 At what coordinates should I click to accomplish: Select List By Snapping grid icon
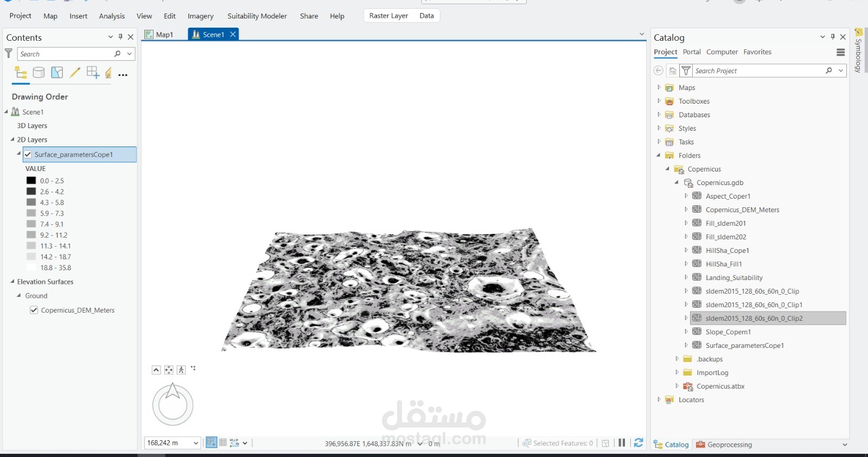click(x=93, y=73)
